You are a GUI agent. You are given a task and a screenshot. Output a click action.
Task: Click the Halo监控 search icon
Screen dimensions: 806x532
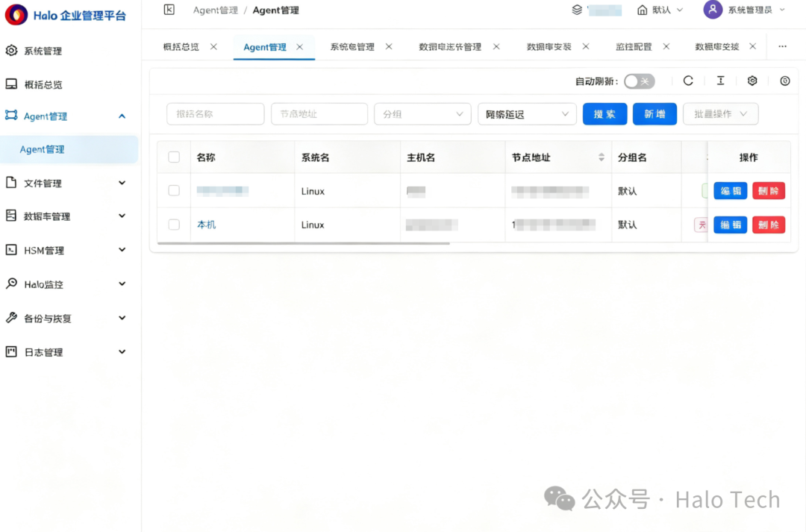(11, 284)
